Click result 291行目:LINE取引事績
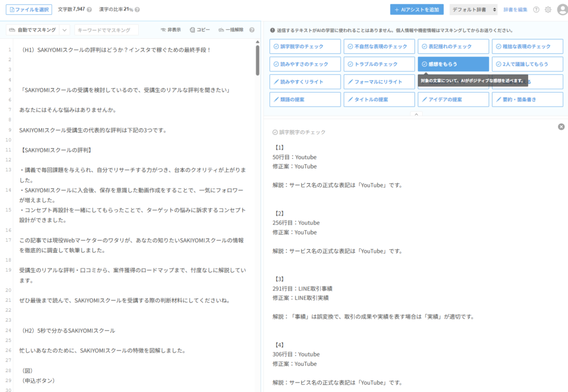This screenshot has width=568, height=392. (x=302, y=289)
